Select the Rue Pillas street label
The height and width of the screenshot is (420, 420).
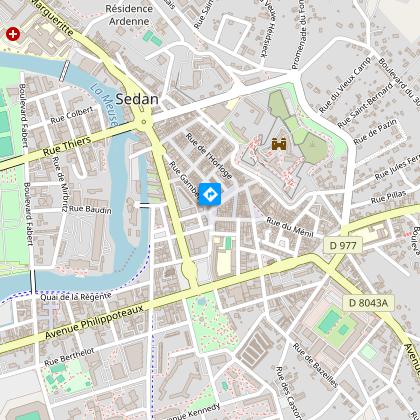point(389,197)
